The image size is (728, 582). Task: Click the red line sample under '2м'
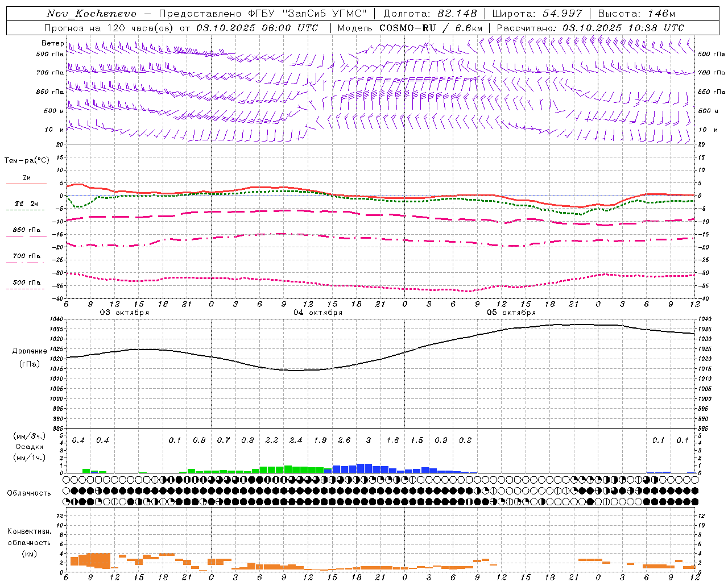click(26, 184)
